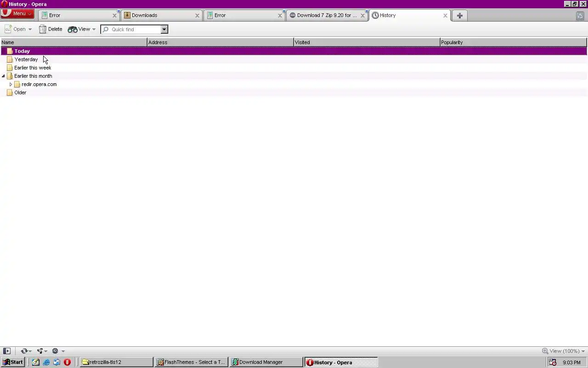Expand the View dropdown arrow

94,29
